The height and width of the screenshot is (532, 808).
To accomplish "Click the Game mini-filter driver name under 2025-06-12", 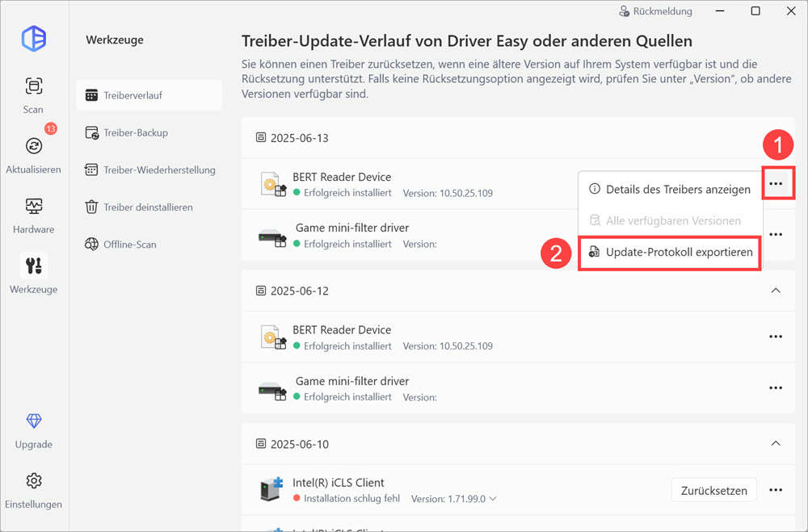I will [x=352, y=381].
